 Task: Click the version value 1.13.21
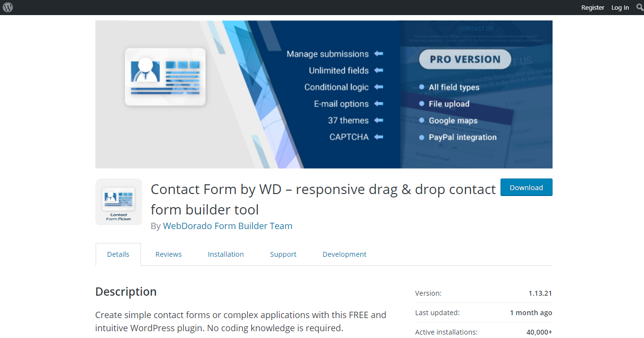540,293
